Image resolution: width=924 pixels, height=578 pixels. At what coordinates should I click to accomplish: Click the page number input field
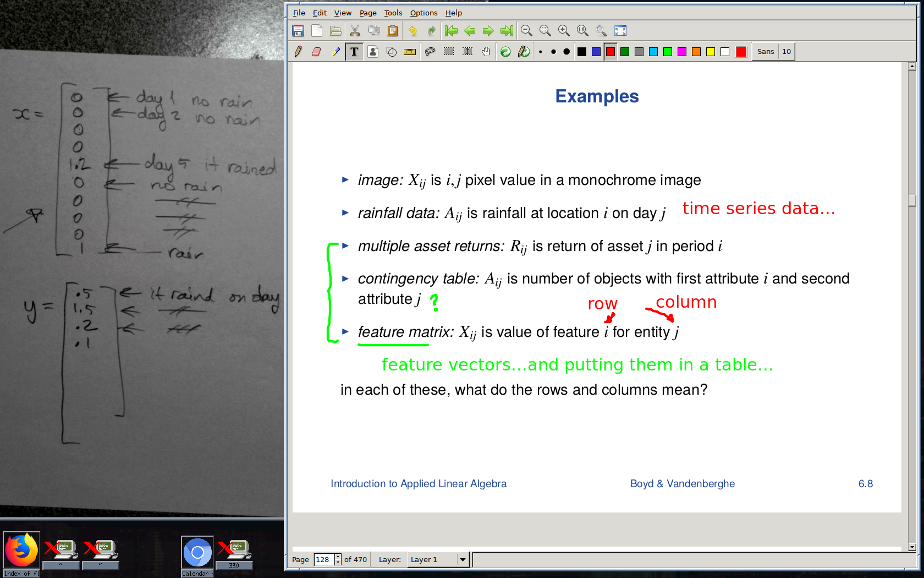pyautogui.click(x=323, y=560)
